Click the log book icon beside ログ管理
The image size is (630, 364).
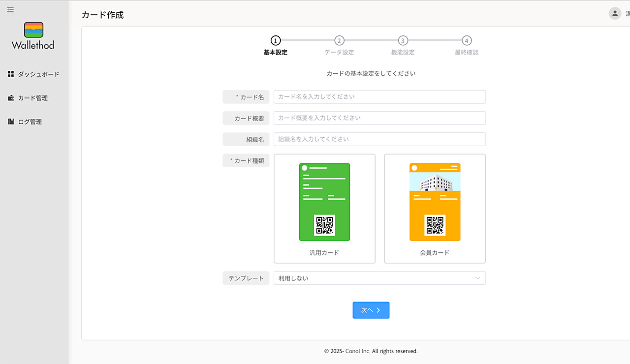[x=11, y=121]
